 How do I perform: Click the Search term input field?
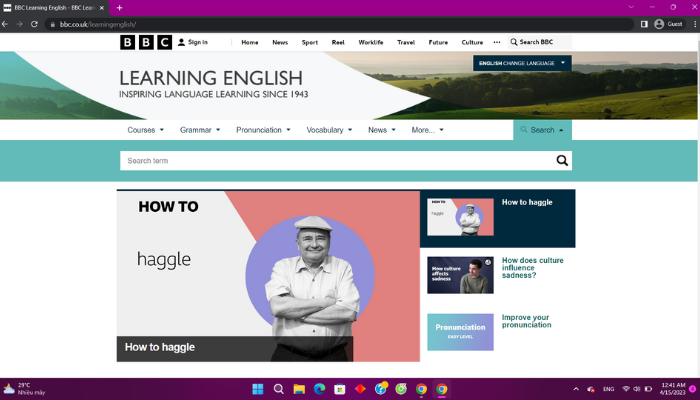[x=337, y=161]
